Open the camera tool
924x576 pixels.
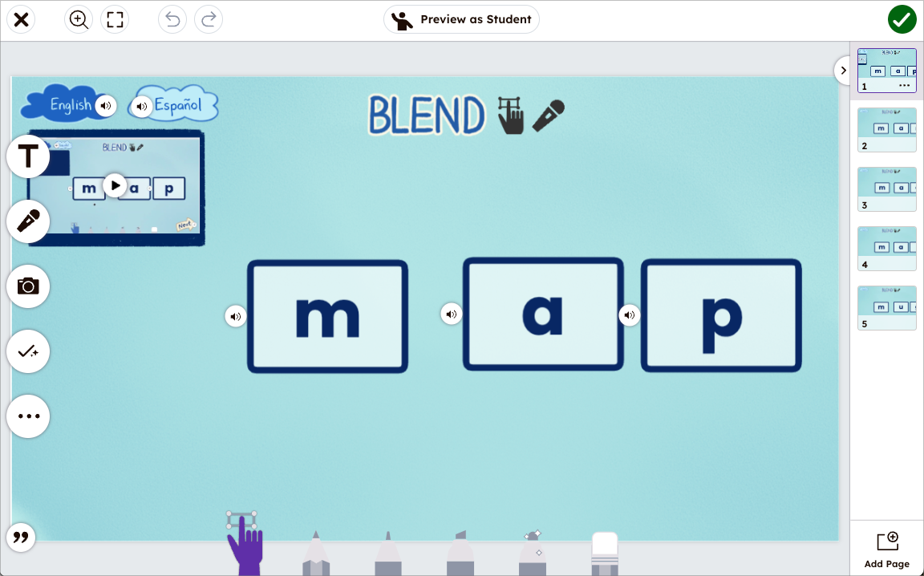(x=28, y=286)
